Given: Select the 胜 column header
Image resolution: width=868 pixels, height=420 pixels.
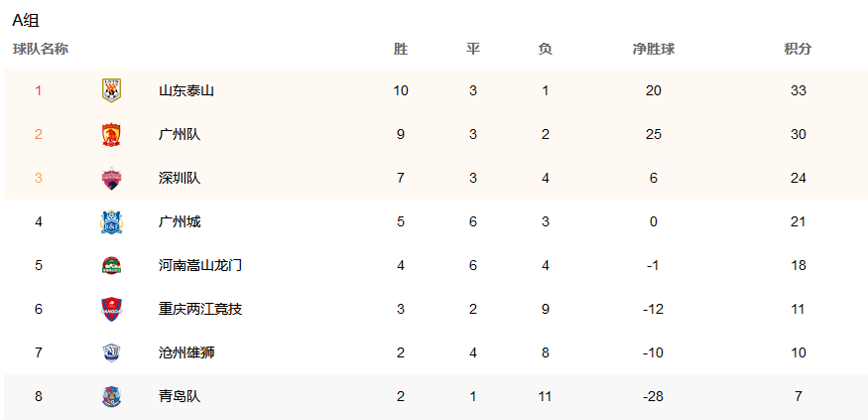Looking at the screenshot, I should coord(401,49).
